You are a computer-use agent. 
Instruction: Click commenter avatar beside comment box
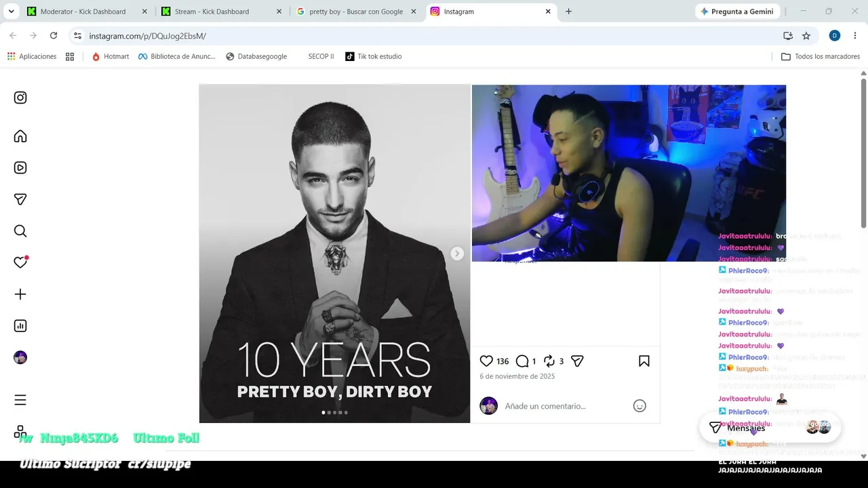coord(488,406)
